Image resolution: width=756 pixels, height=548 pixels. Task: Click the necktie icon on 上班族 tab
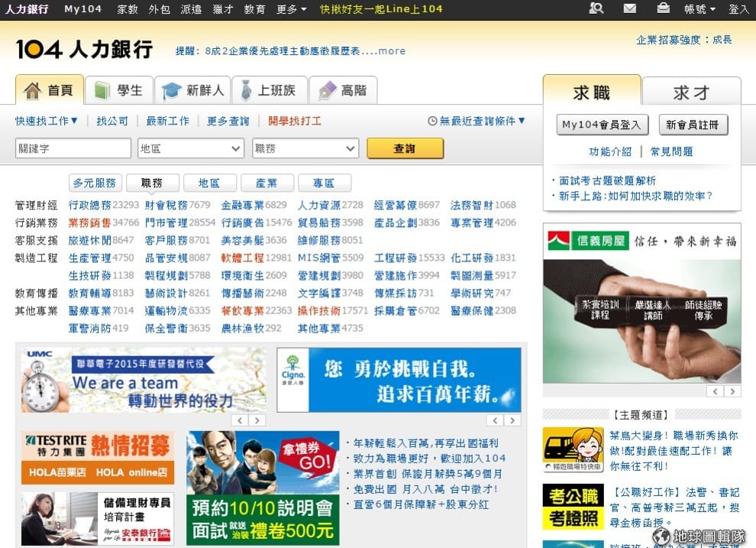(246, 89)
